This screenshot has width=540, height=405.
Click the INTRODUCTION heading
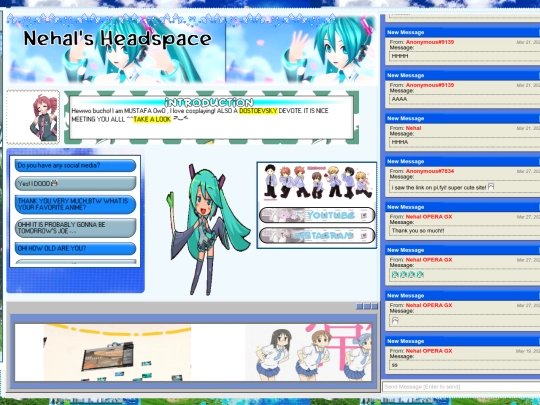pyautogui.click(x=209, y=102)
